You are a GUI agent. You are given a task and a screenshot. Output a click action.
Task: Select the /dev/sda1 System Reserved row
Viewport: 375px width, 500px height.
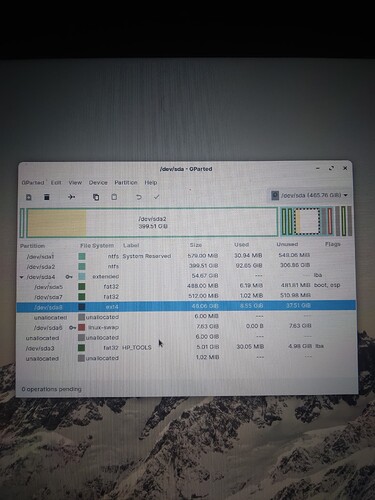click(186, 256)
